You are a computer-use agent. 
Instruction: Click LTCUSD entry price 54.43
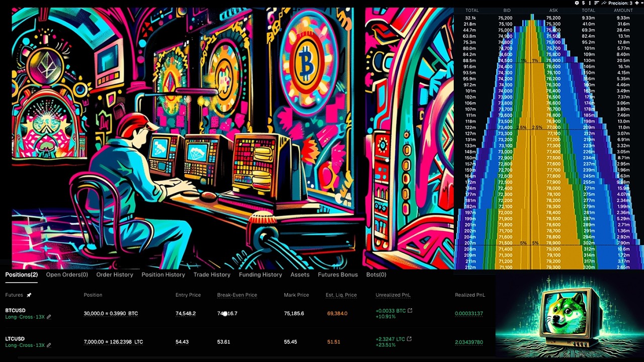pyautogui.click(x=182, y=342)
